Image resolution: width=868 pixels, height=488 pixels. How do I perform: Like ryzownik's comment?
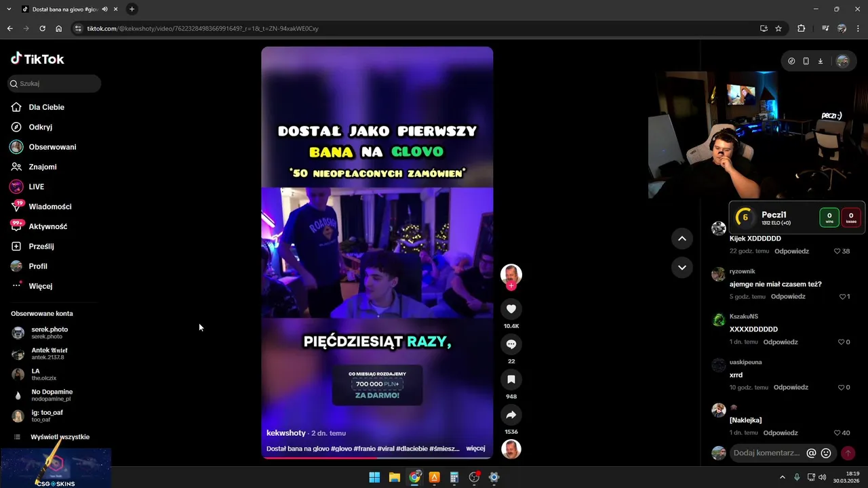coord(843,296)
